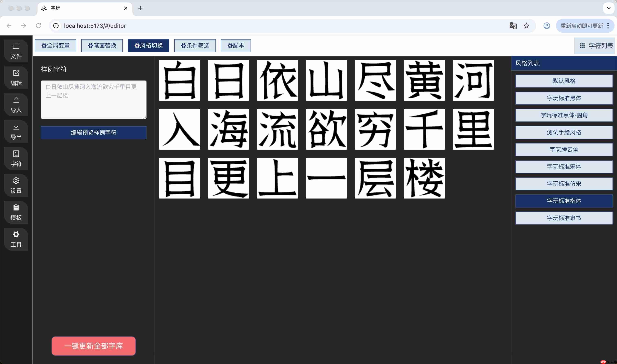The width and height of the screenshot is (617, 364).
Task: Click the 编辑预览样例字符 button
Action: pos(93,132)
